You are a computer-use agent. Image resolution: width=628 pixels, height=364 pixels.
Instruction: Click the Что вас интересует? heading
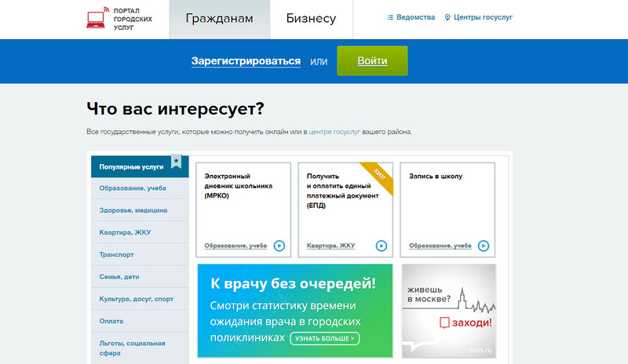coord(175,108)
